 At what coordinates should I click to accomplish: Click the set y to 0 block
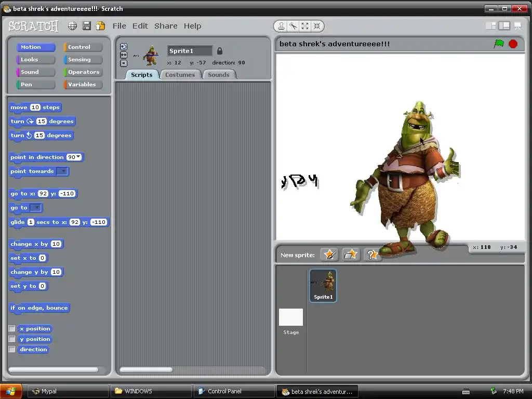tap(28, 286)
